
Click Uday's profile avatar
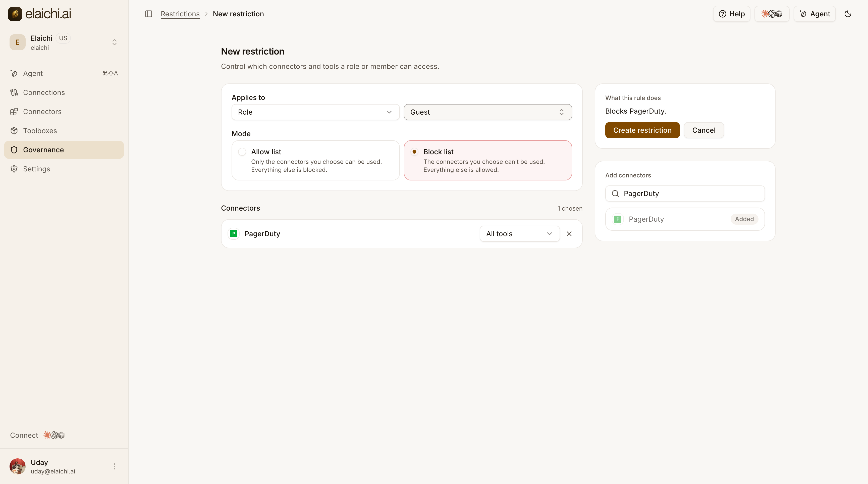(18, 466)
